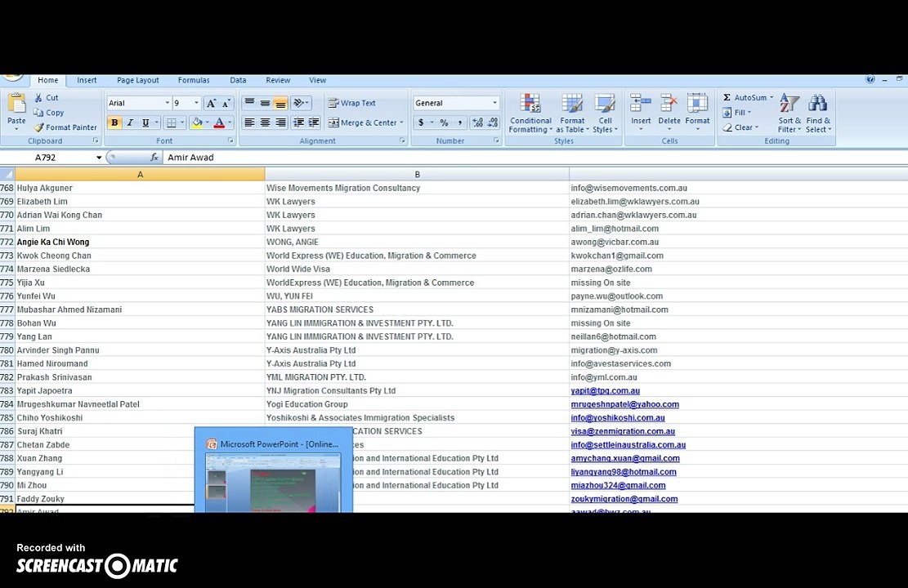Open Conditional Formatting menu

[530, 113]
